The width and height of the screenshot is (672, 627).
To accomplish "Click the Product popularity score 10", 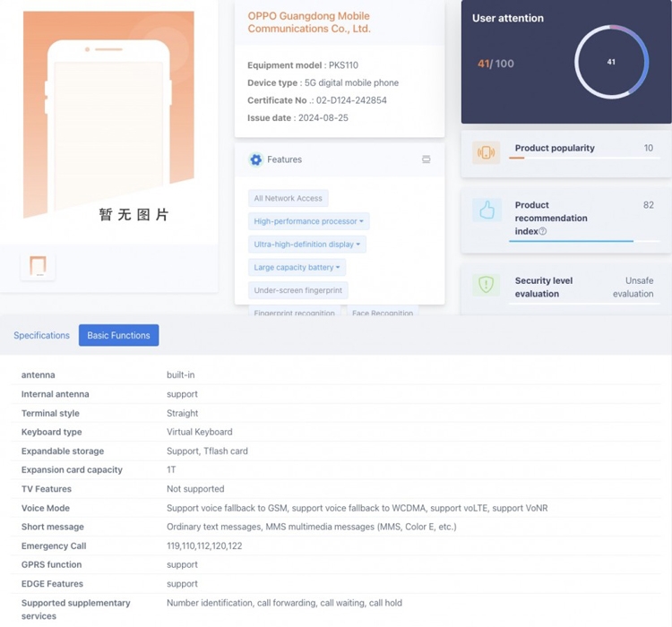I will pyautogui.click(x=649, y=148).
